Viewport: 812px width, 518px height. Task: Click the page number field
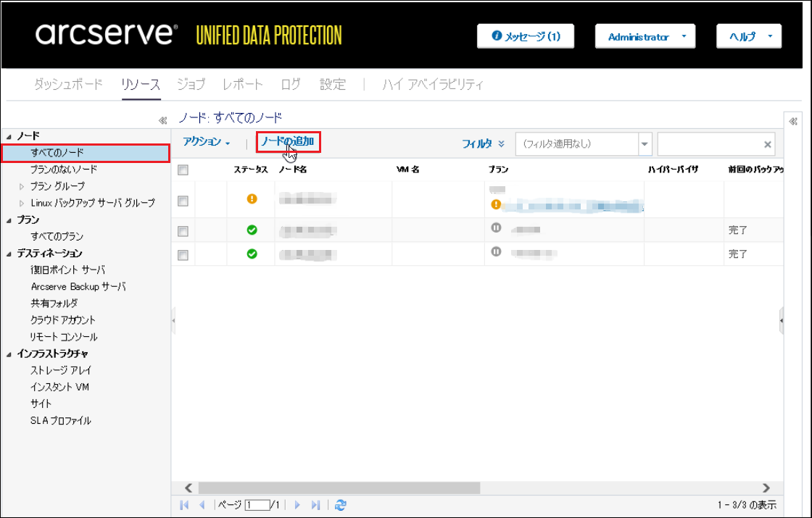[x=257, y=505]
